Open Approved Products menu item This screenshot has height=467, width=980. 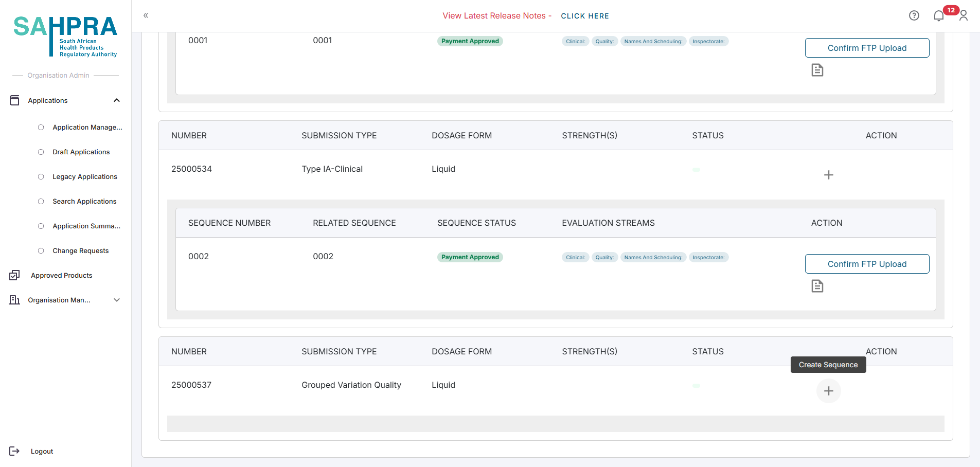pos(61,276)
